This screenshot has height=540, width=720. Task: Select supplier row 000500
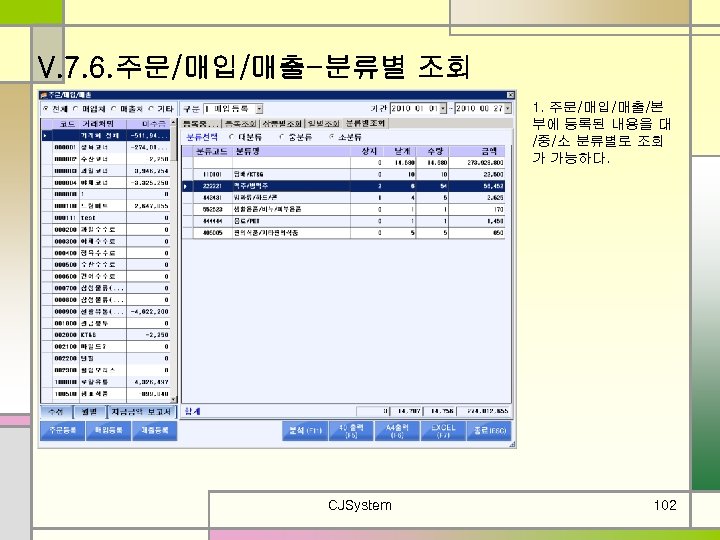point(106,264)
